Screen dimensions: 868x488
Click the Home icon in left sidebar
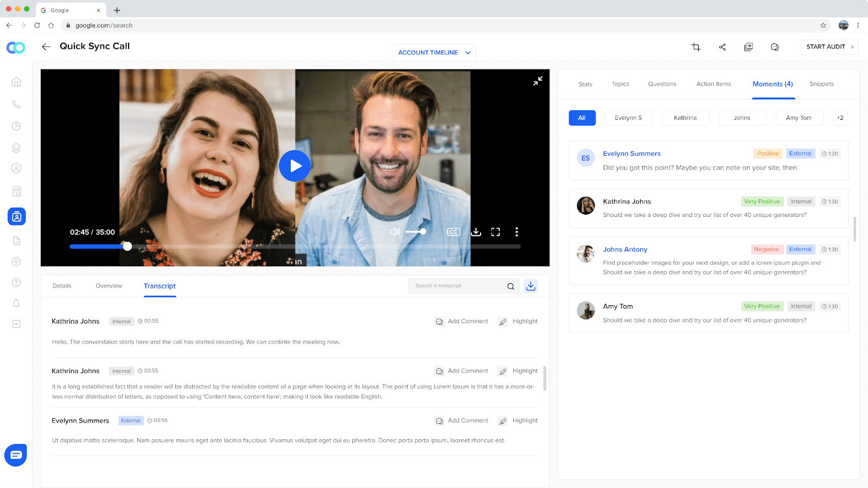click(x=16, y=81)
